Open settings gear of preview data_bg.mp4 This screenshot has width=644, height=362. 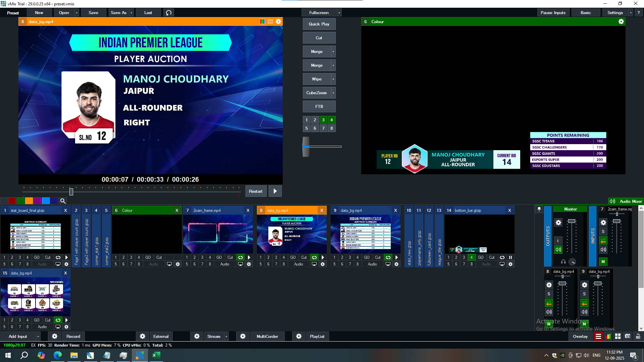click(278, 21)
